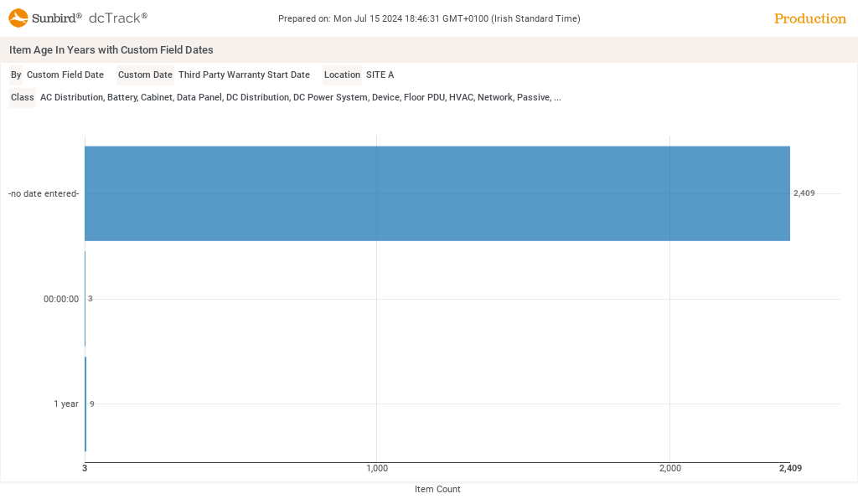Click the 00:00:00 category label
858x504 pixels.
[x=61, y=299]
